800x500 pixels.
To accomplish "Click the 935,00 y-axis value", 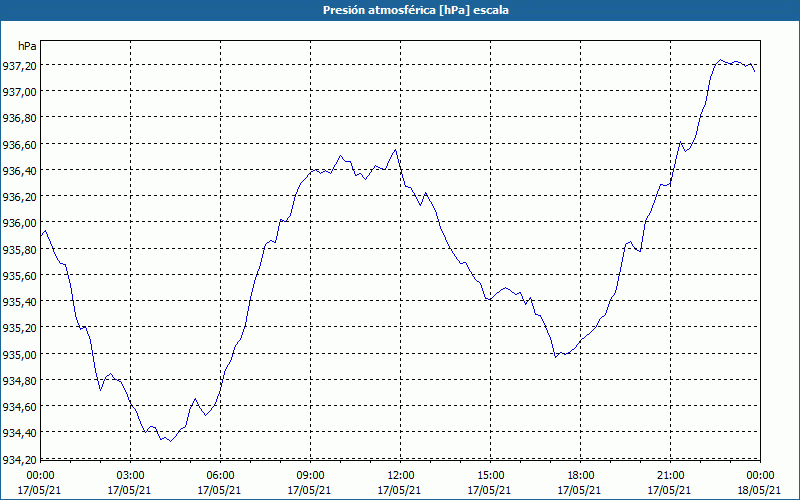I will pos(20,354).
